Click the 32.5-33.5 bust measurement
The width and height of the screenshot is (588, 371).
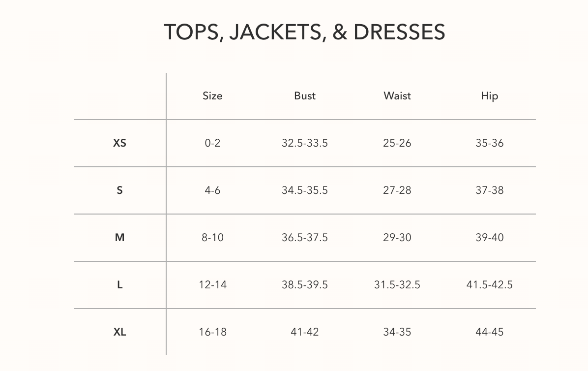click(x=305, y=143)
